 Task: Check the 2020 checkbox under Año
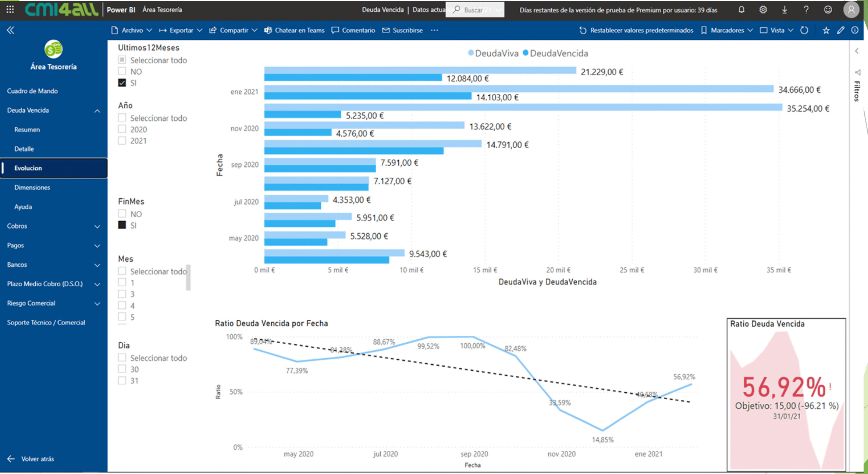coord(122,129)
